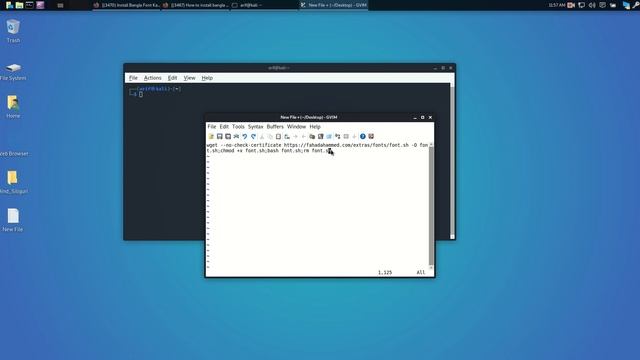Click the Paste clipboard icon in GVIM toolbar
Screen dimensions: 640x360
(x=278, y=136)
